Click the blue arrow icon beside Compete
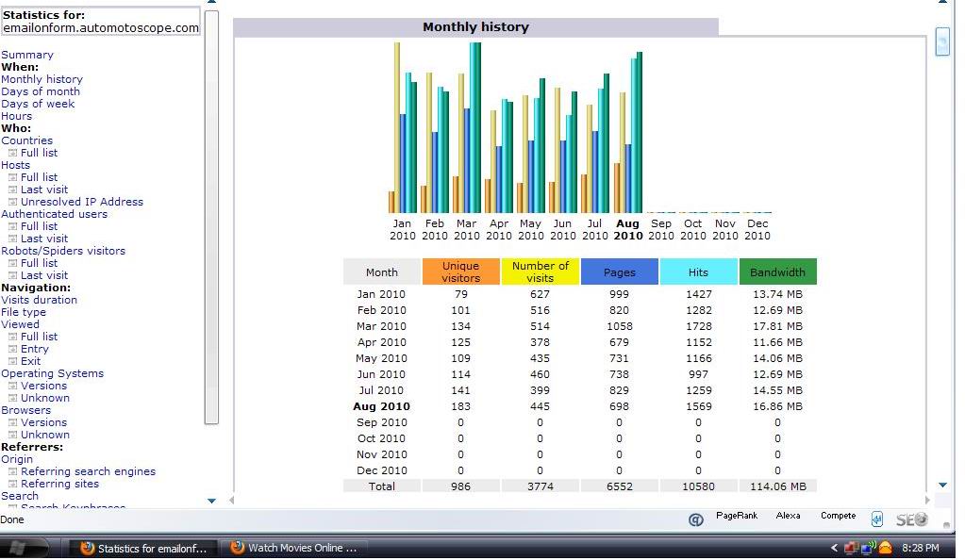The height and width of the screenshot is (560, 965). point(877,520)
